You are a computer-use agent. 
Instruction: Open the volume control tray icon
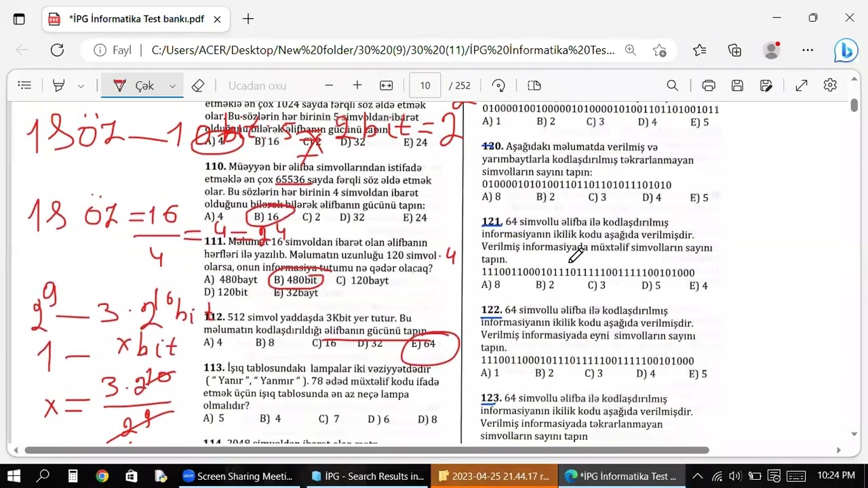tap(736, 476)
